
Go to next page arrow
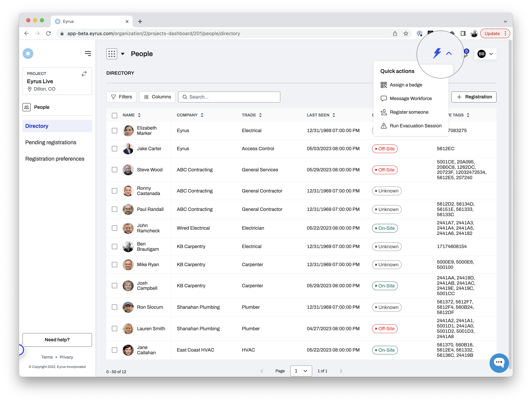point(341,371)
